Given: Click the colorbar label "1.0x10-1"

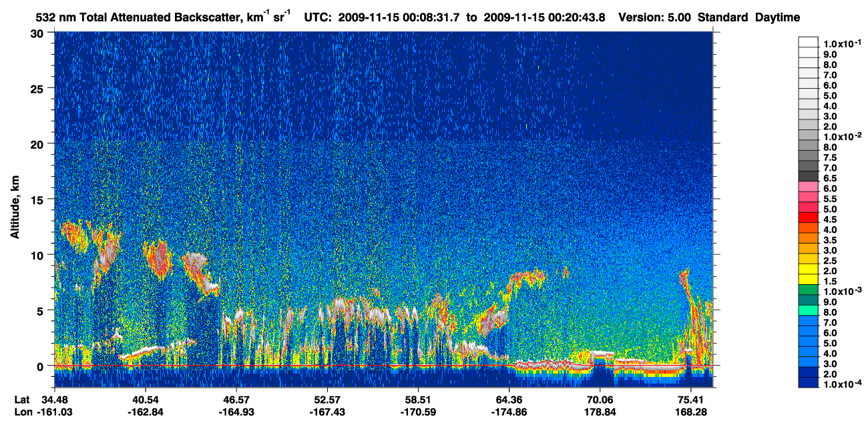Looking at the screenshot, I should click(843, 43).
